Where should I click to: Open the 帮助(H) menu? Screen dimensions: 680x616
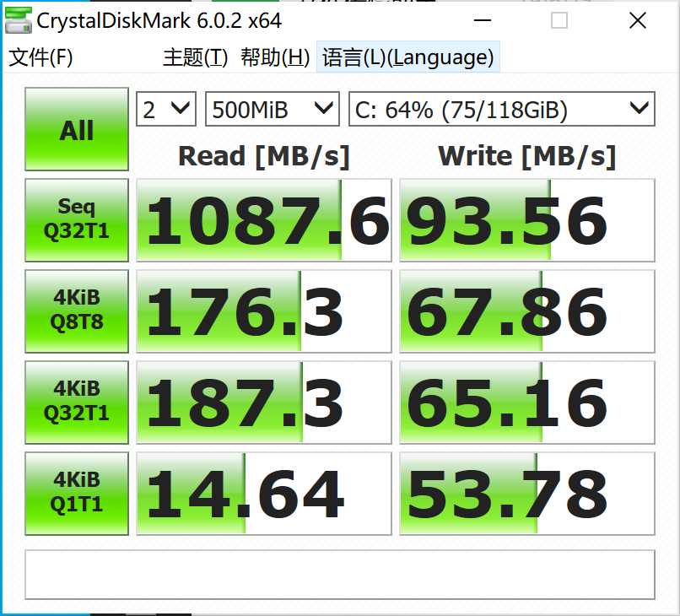tap(275, 57)
